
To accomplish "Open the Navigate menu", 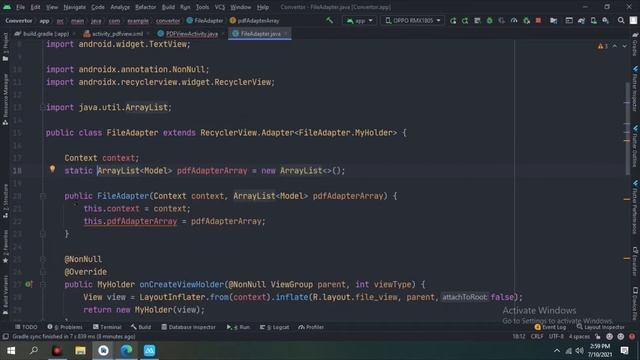I will (x=75, y=7).
